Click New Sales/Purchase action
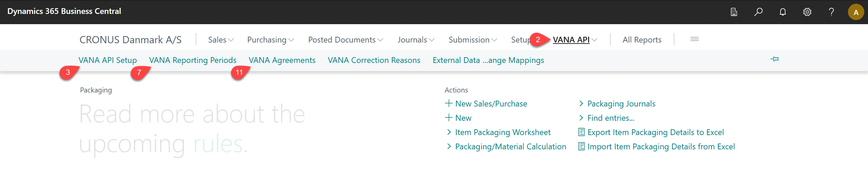The image size is (868, 183). tap(491, 104)
